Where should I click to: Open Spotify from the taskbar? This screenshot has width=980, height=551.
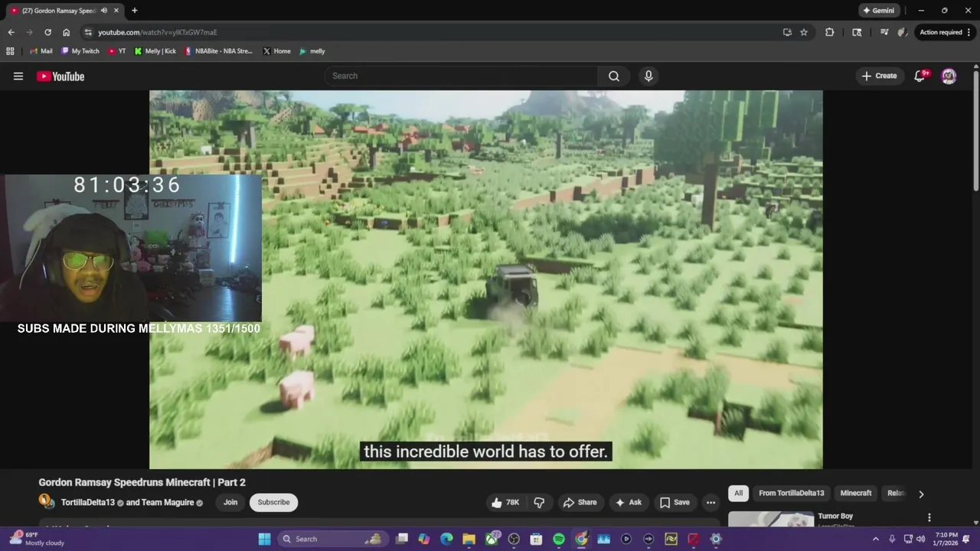[559, 539]
